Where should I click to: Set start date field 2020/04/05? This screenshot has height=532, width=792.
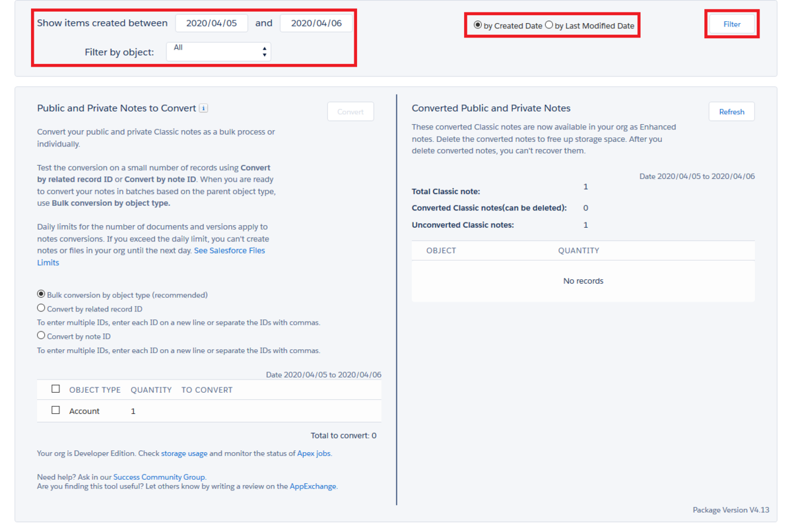(x=211, y=23)
